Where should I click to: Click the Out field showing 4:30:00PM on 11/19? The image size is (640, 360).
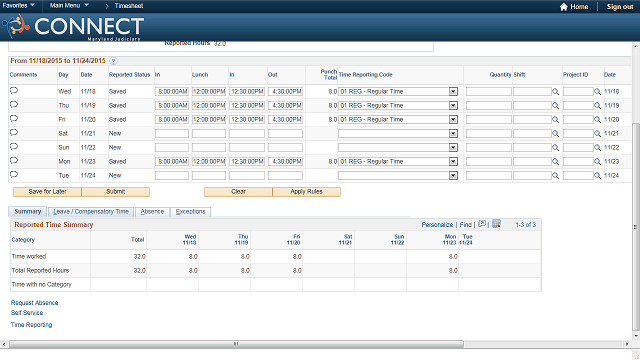pyautogui.click(x=285, y=105)
